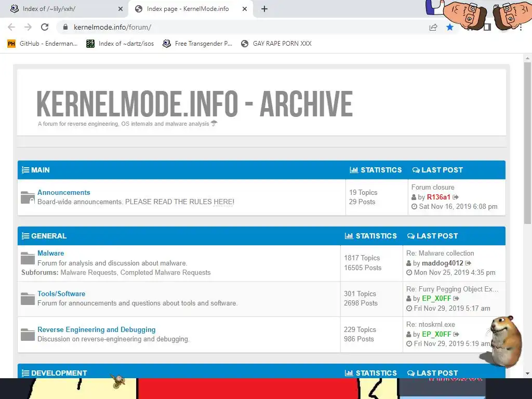The image size is (532, 399).
Task: Go back with the browser back arrow
Action: pos(11,27)
